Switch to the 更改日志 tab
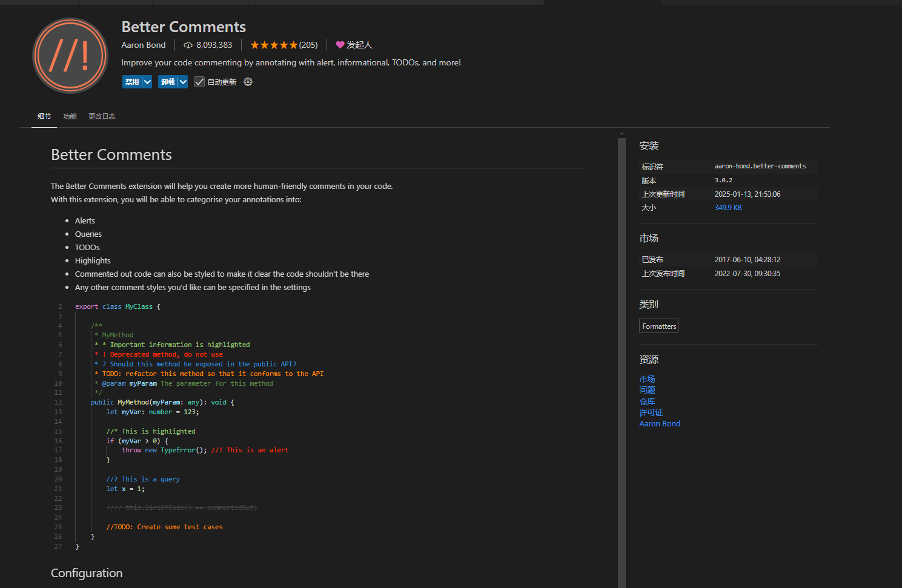The image size is (902, 588). pos(102,116)
